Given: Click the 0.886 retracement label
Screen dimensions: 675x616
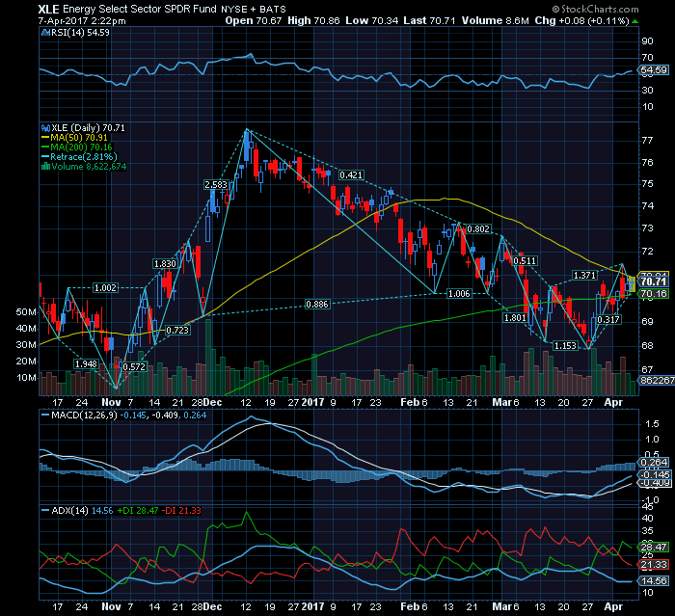Looking at the screenshot, I should click(317, 305).
